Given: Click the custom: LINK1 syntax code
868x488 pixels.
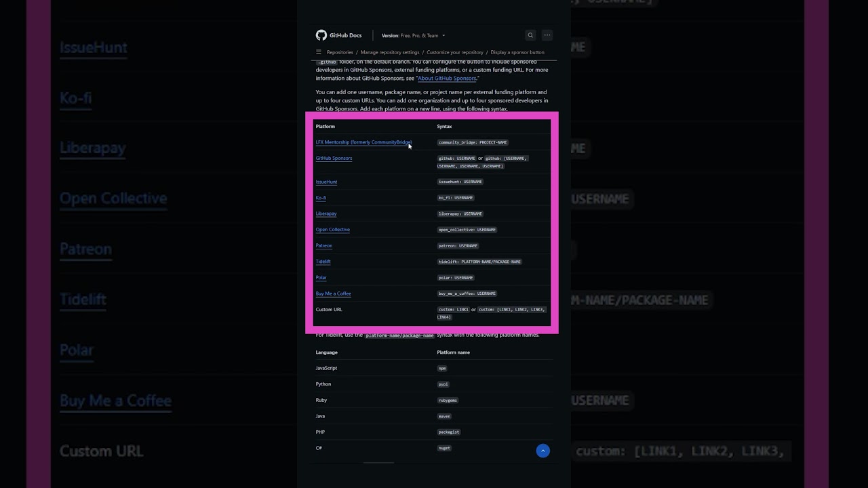Looking at the screenshot, I should point(454,309).
